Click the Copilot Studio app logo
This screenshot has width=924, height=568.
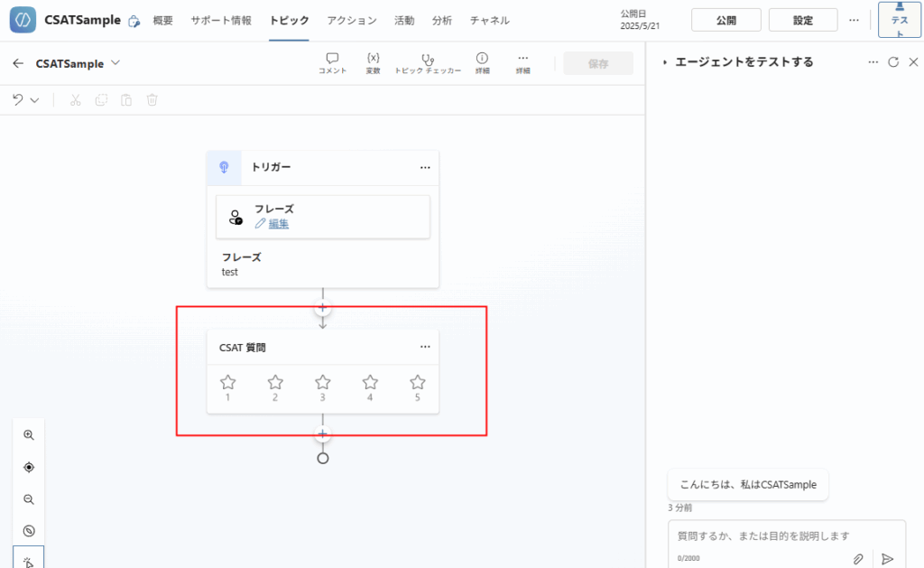(23, 20)
